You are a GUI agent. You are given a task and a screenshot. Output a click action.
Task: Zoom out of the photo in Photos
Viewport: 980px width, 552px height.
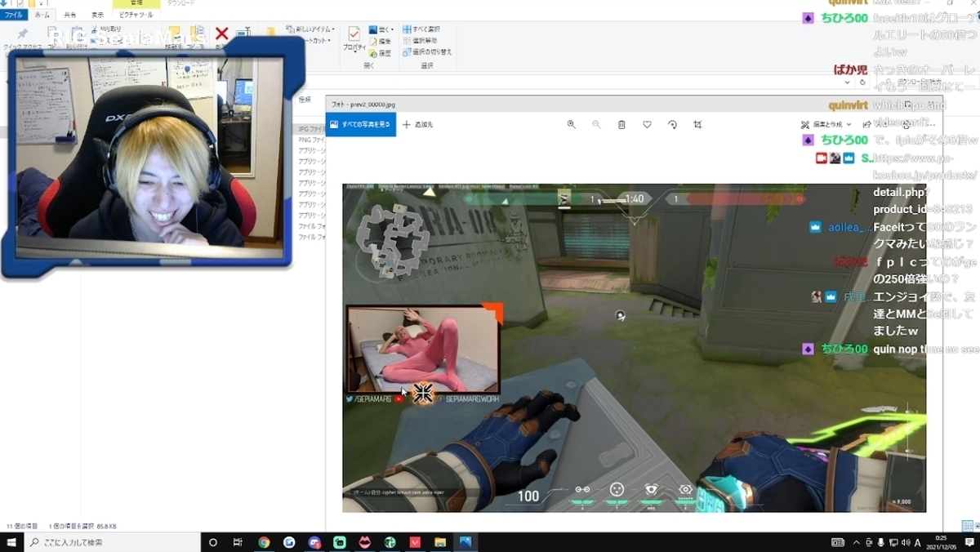tap(596, 124)
